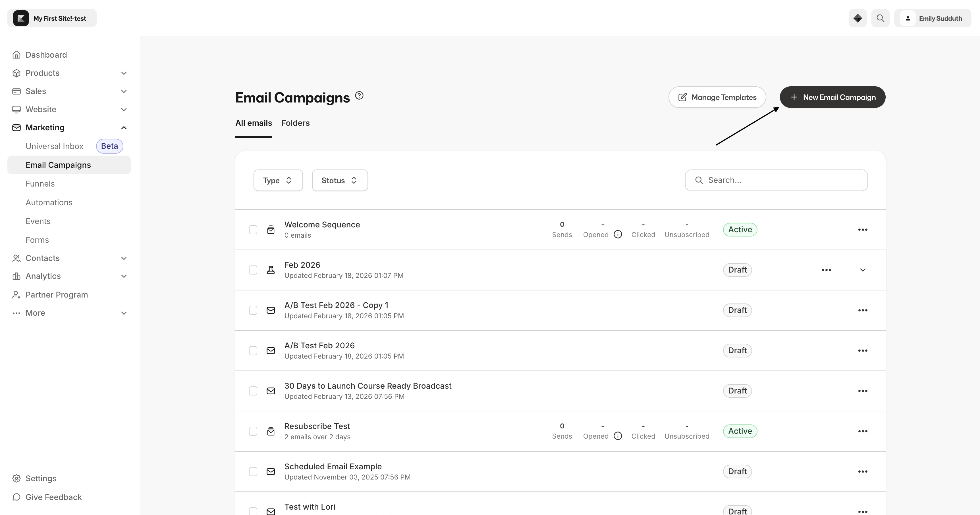The image size is (980, 515).
Task: Click the help icon next to Email Campaigns heading
Action: click(359, 95)
